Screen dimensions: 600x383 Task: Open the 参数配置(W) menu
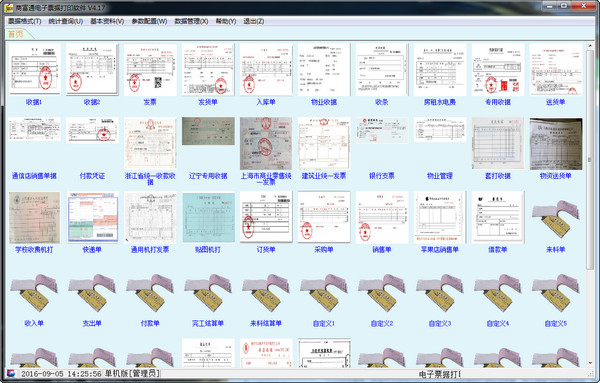(149, 21)
